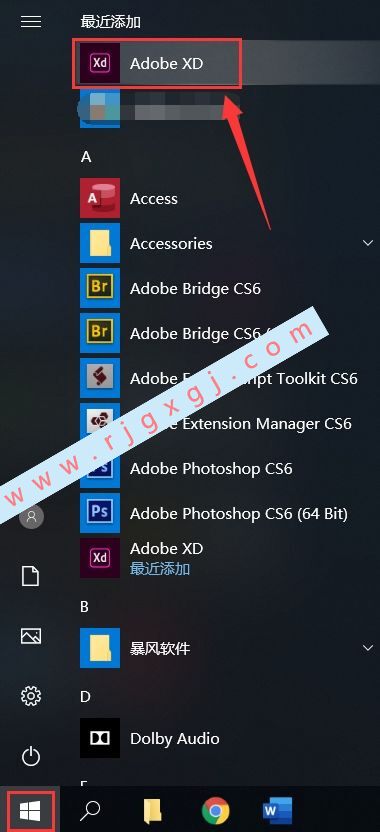Click the letter A section header
The image size is (380, 832).
85,157
